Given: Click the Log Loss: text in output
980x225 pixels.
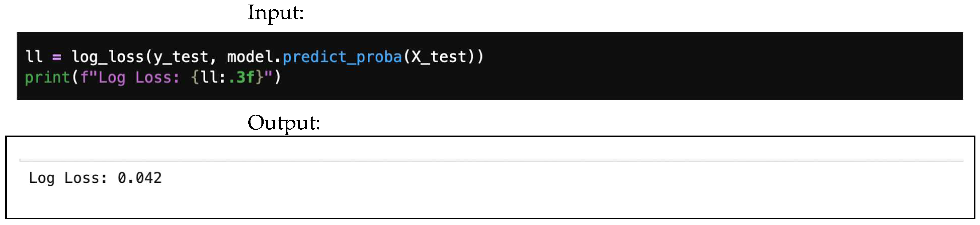Looking at the screenshot, I should pos(68,178).
